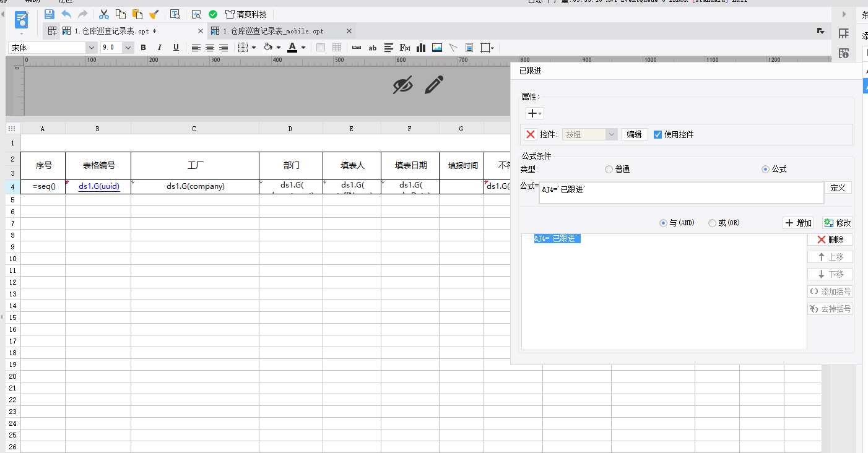Choose the 与(AND) radio option
Screen dimensions: 868x453
(663, 223)
